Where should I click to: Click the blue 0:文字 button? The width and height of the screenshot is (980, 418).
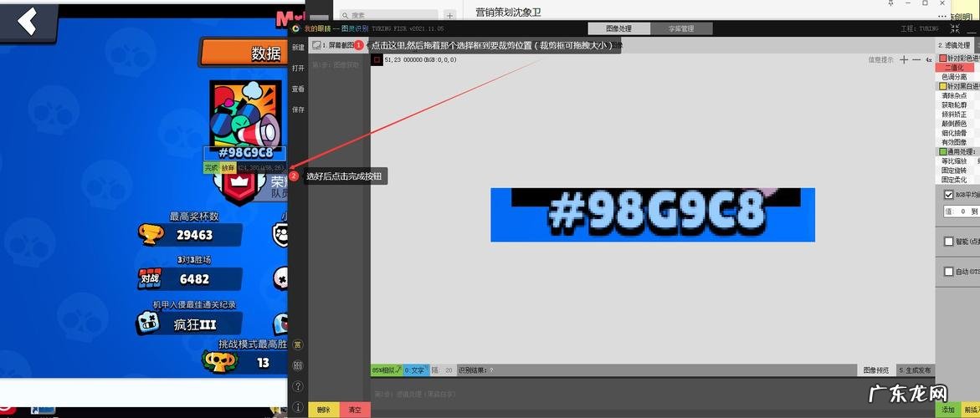(x=416, y=370)
